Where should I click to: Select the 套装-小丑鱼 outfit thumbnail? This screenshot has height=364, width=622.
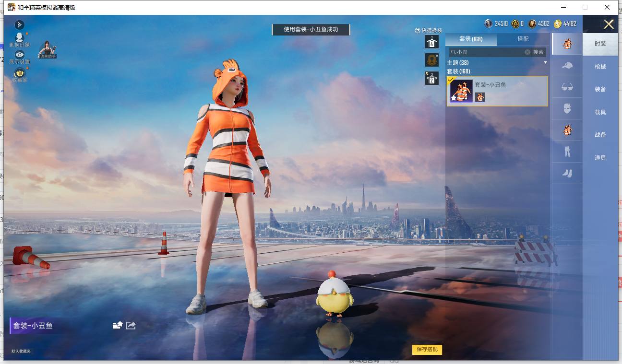[461, 91]
